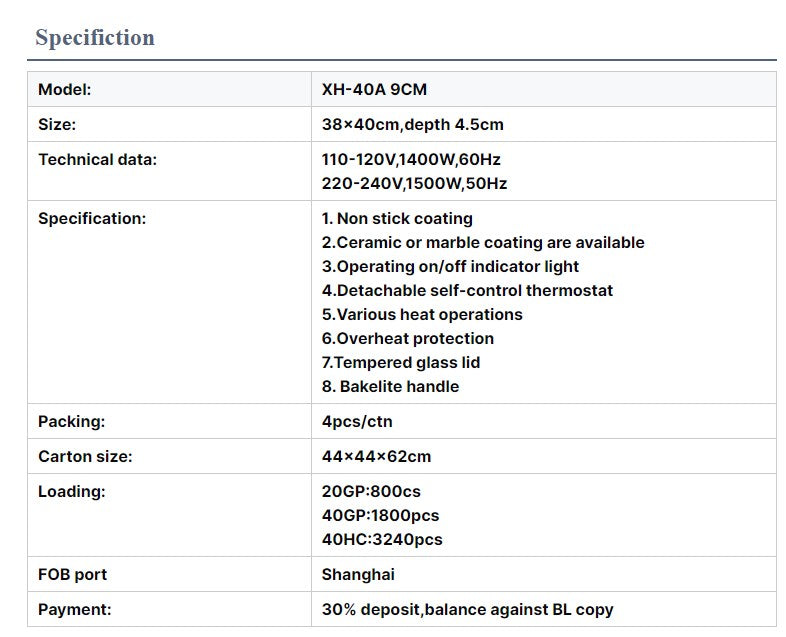This screenshot has height=637, width=786.
Task: Click carton size 44×44×62cm
Action: pos(376,457)
